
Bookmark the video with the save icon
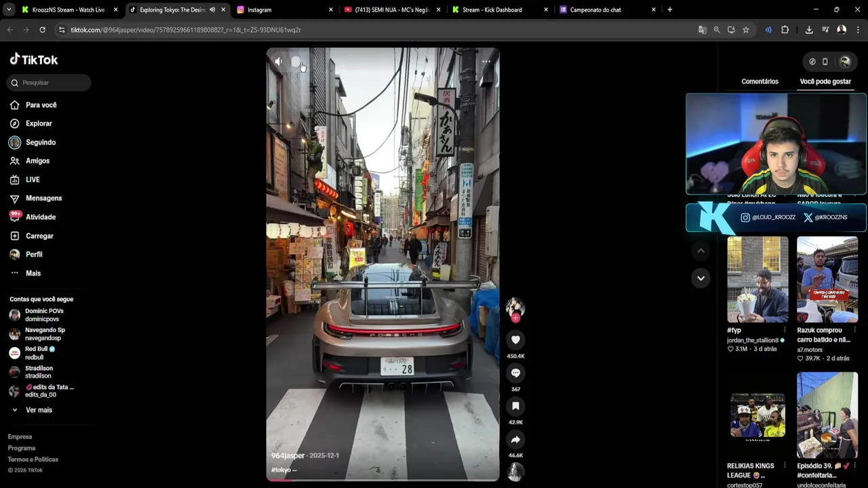click(515, 406)
